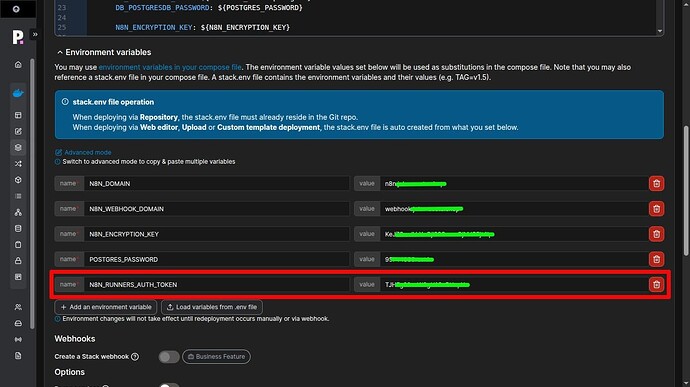
Task: Open the Volumes database icon in sidebar
Action: coord(18,229)
